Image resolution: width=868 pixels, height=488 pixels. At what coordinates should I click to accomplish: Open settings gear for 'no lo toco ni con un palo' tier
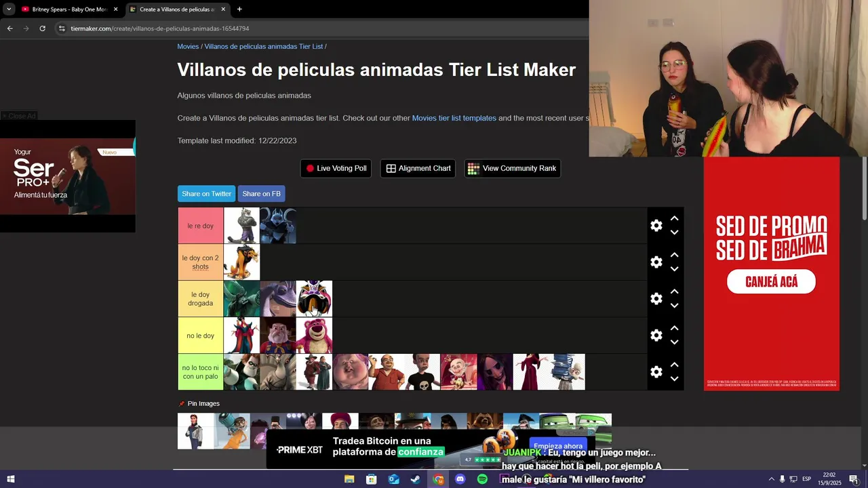pos(656,372)
